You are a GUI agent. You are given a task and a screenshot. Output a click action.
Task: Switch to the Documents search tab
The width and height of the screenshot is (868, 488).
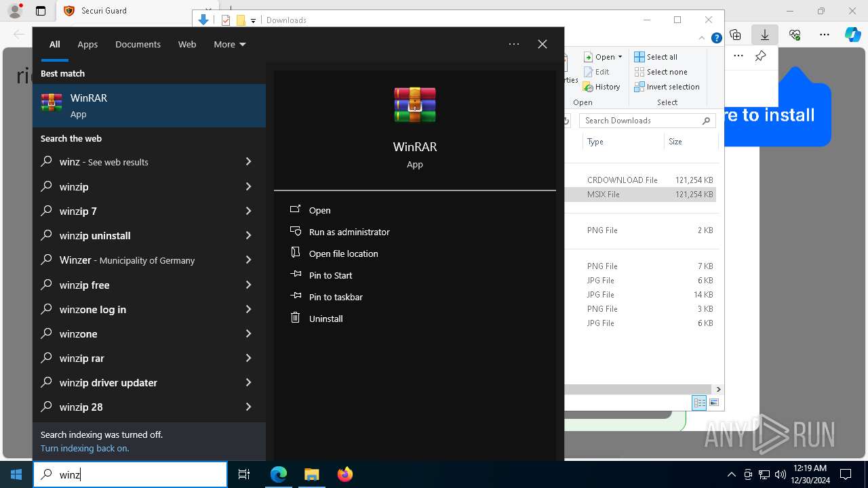(x=138, y=44)
